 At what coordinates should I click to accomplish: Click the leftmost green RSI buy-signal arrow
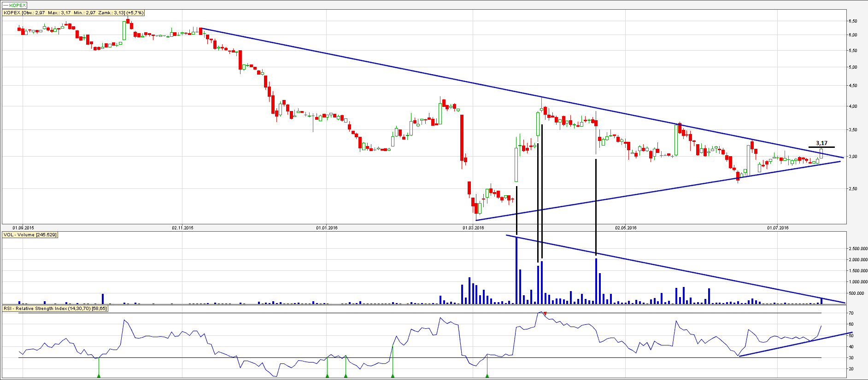[x=99, y=376]
